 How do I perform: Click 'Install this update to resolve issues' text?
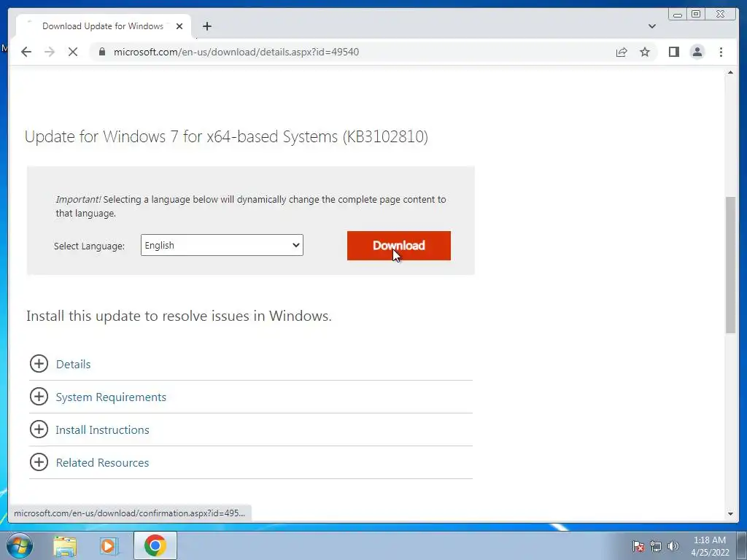coord(179,316)
